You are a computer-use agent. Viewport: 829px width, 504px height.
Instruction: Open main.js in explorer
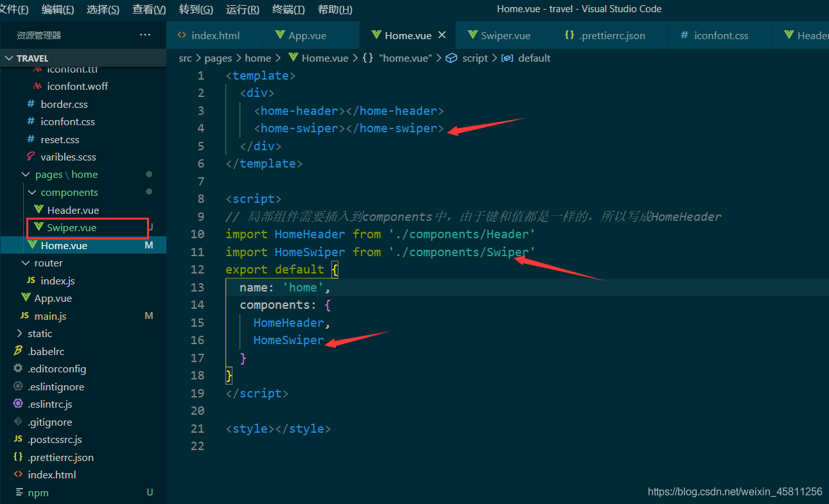pyautogui.click(x=50, y=316)
